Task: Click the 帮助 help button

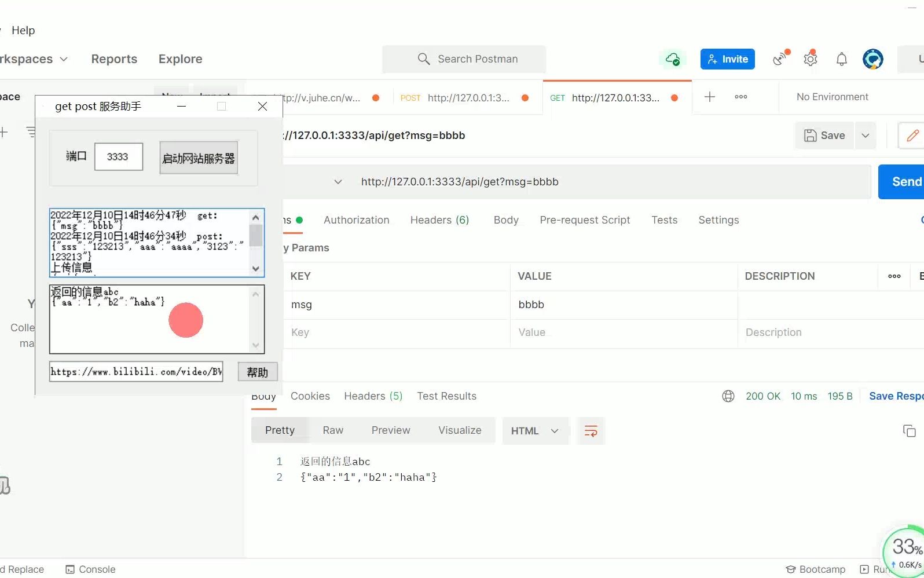Action: pyautogui.click(x=258, y=372)
